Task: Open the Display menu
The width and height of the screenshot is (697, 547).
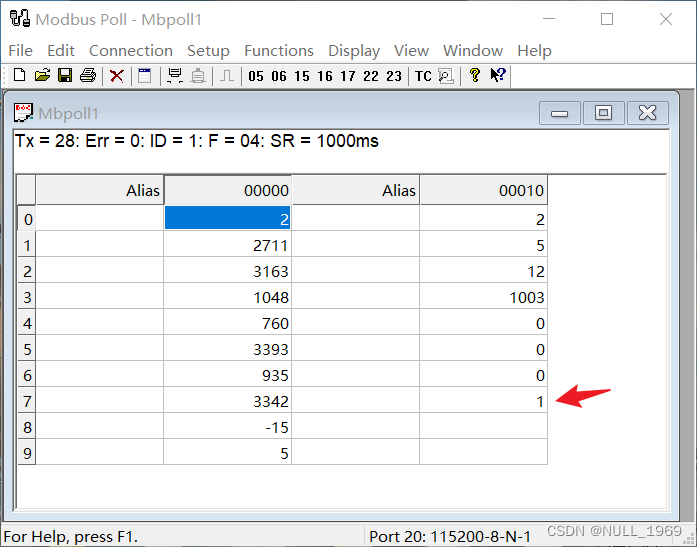Action: click(x=354, y=51)
